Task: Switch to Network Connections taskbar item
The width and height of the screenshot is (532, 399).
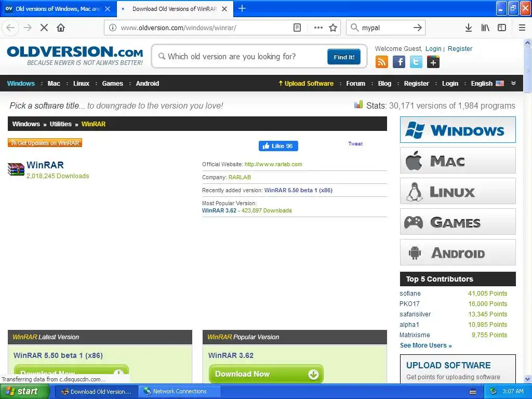Action: point(179,392)
